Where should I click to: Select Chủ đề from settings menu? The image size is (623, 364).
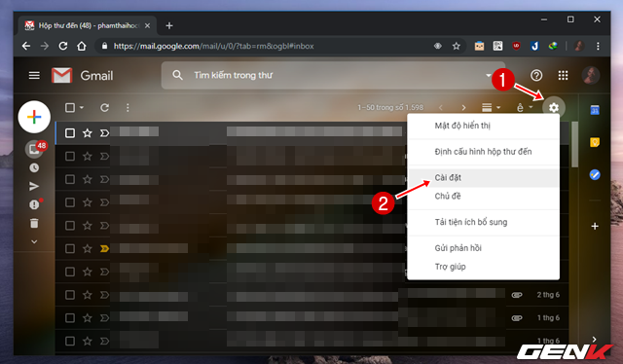484,196
